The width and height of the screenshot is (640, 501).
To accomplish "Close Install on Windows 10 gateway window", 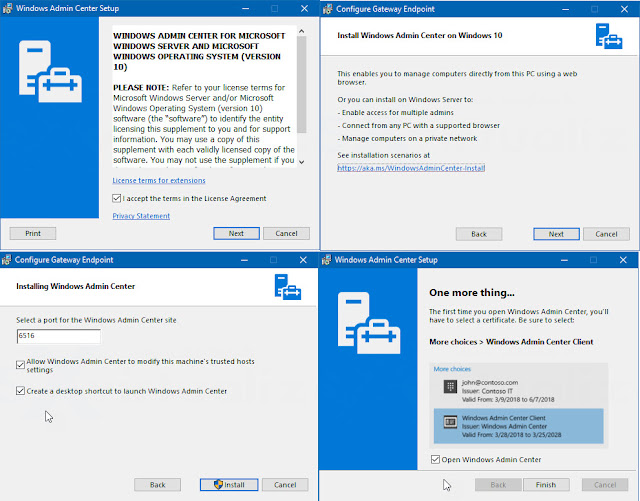I will pos(624,9).
